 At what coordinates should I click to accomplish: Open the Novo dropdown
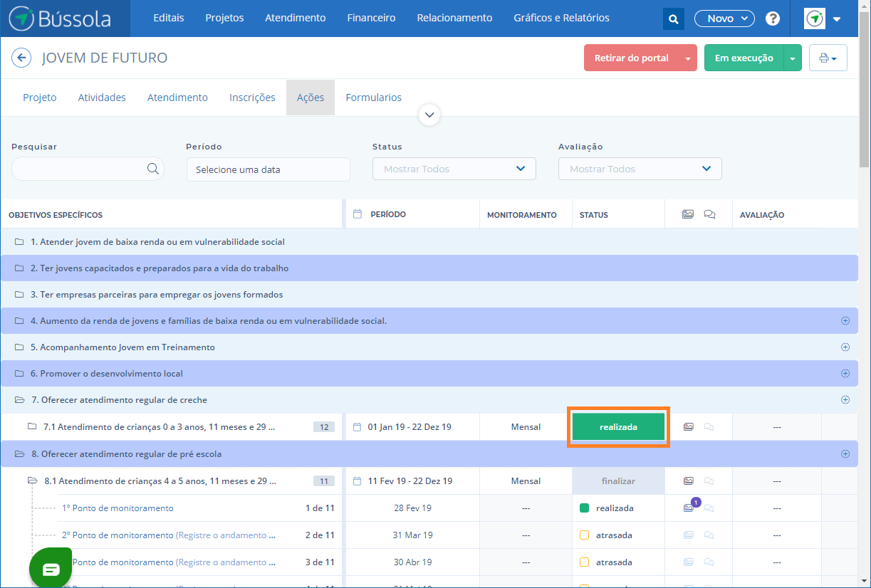click(724, 19)
